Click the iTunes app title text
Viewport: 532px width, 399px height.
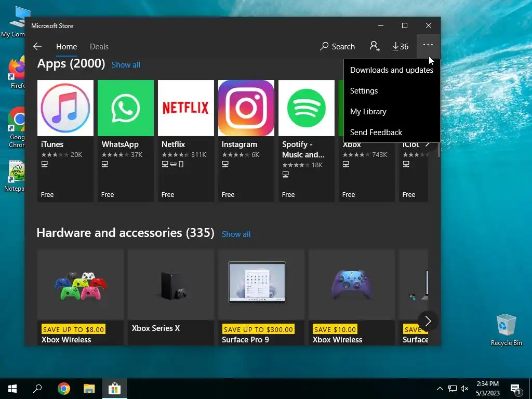(x=52, y=144)
